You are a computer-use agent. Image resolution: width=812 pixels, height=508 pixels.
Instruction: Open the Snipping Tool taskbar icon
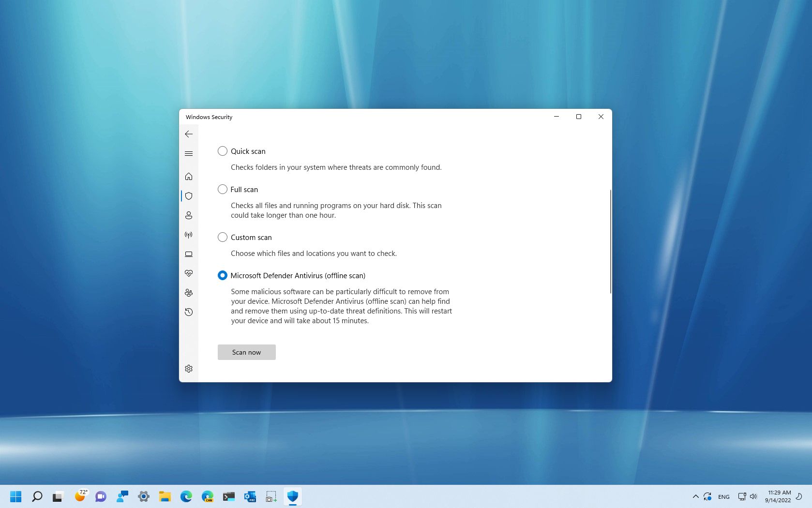271,496
